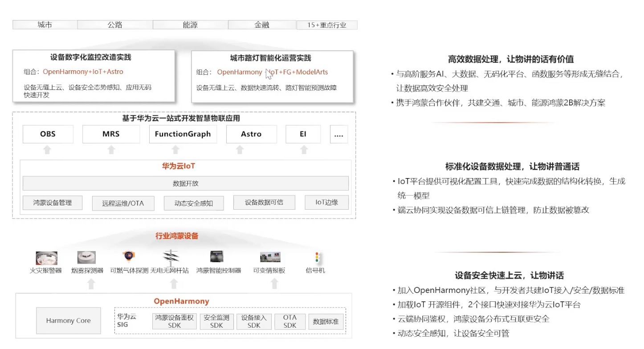Select the 鸿蒙设备鉴权 SDK box

(175, 321)
